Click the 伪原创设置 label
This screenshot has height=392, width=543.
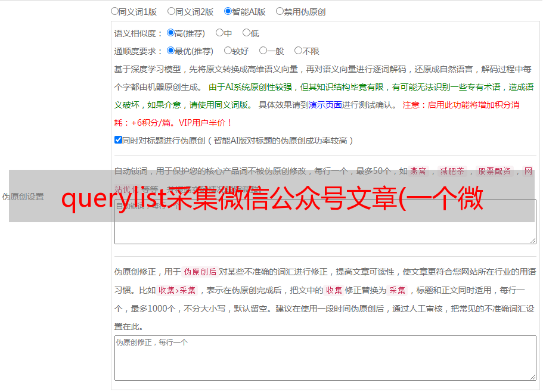23,197
